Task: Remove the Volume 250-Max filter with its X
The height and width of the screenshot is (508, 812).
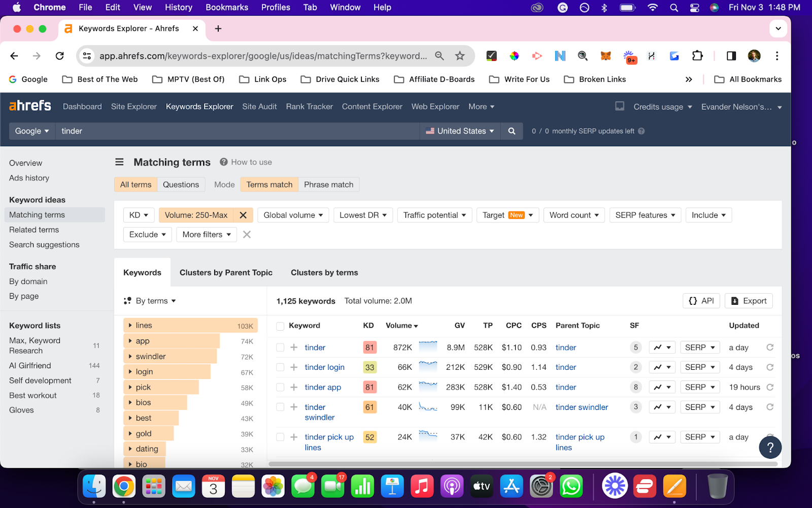Action: coord(243,215)
